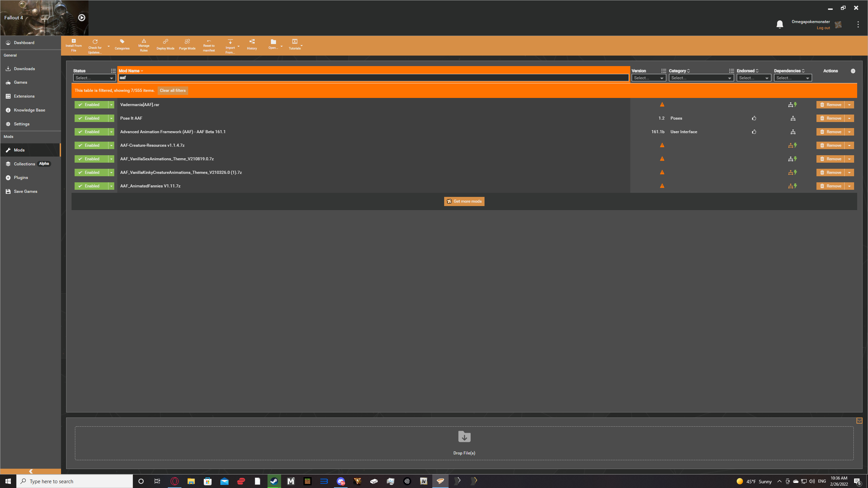
Task: Expand the Remove dropdown for Pose It AAF
Action: (x=849, y=118)
